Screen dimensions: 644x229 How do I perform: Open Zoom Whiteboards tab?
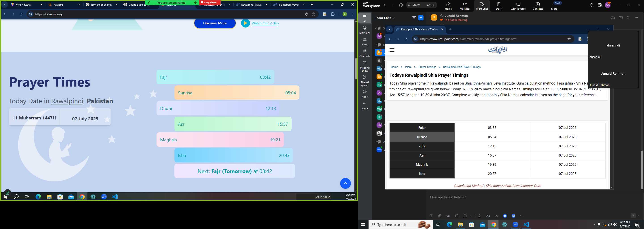coord(518,6)
